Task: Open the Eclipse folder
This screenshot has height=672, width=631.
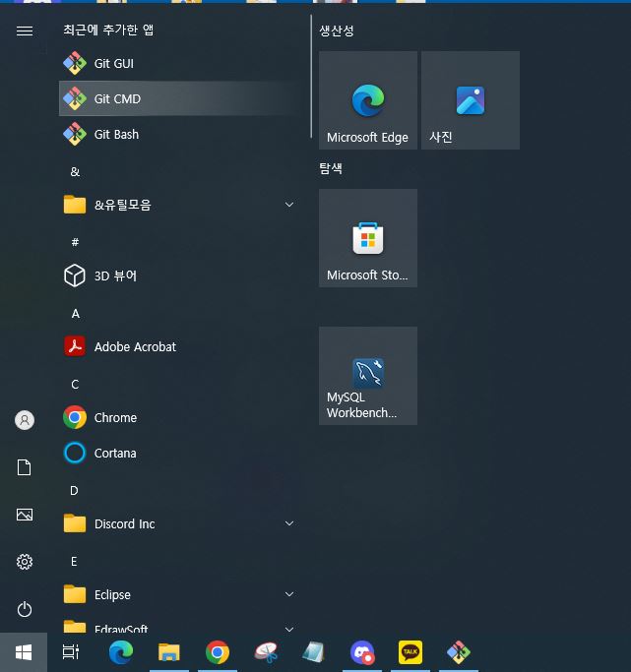Action: (x=180, y=594)
